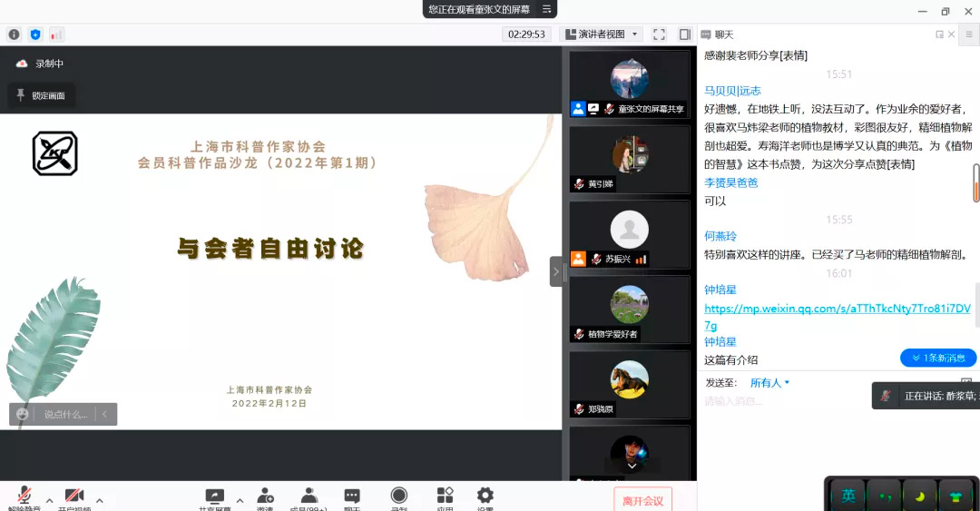Click the 离开会议 leave meeting button
Image resolution: width=980 pixels, height=511 pixels.
click(x=643, y=500)
